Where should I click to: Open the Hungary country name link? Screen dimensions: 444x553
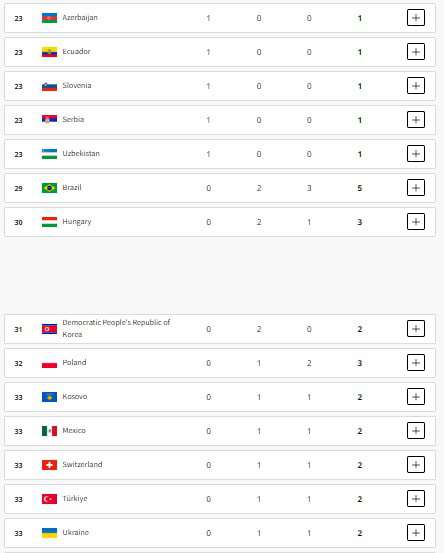pyautogui.click(x=77, y=221)
